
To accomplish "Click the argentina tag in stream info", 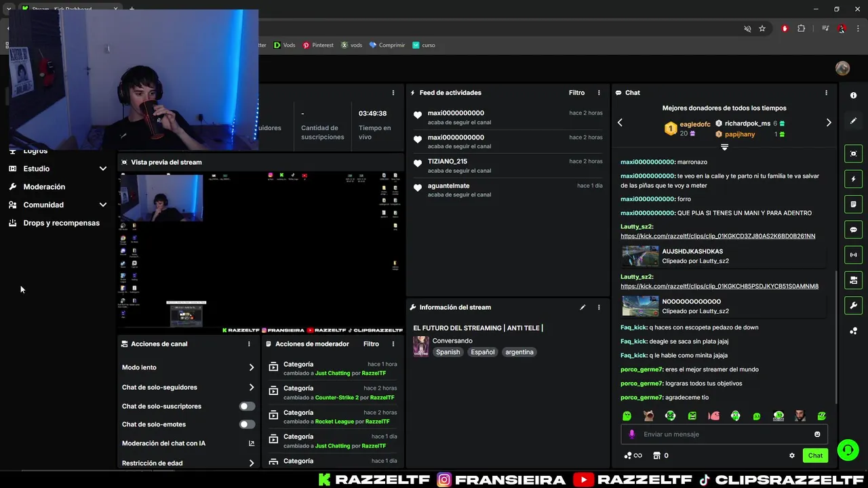I will tap(519, 352).
